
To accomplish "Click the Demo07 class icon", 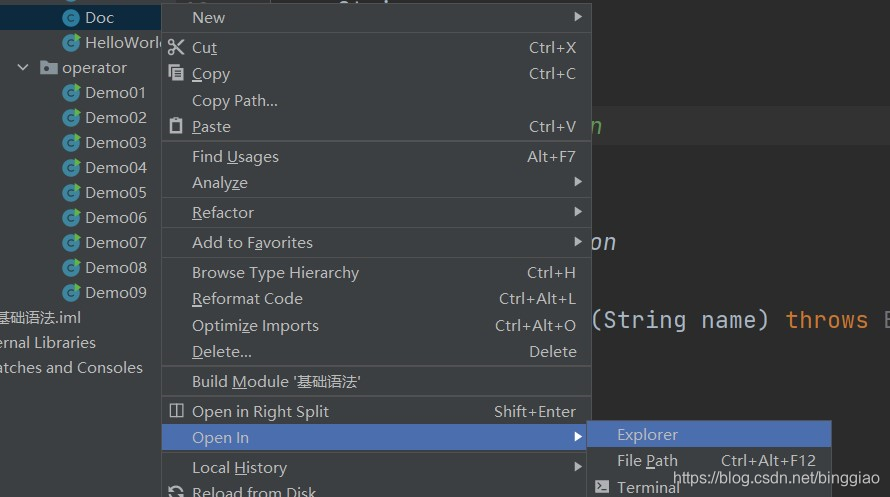I will [71, 243].
